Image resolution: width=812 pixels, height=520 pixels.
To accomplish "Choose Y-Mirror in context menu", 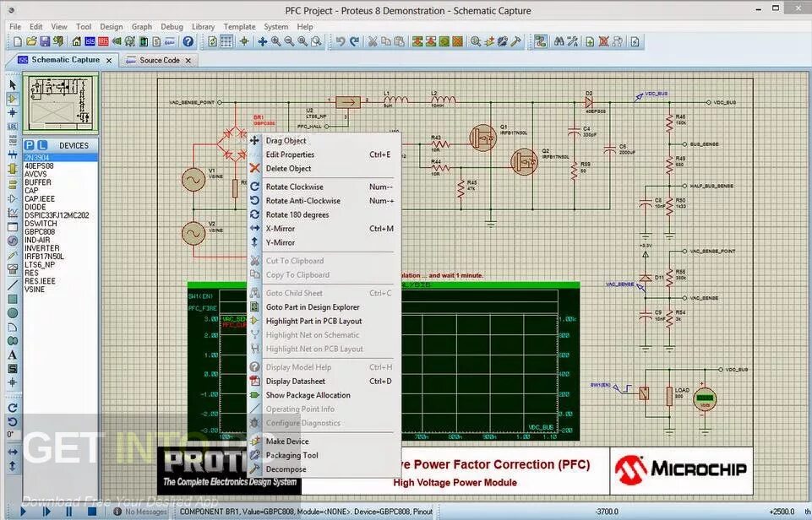I will coord(324,242).
